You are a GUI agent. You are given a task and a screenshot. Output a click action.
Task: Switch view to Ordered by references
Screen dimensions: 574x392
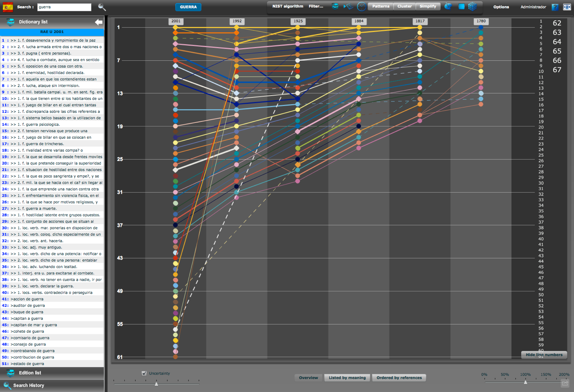coord(399,378)
